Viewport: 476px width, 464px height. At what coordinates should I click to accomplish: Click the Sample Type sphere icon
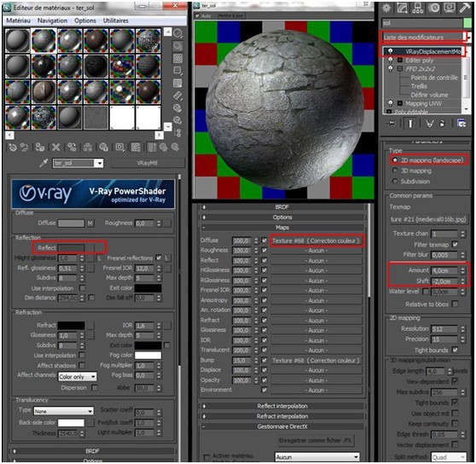pyautogui.click(x=178, y=33)
